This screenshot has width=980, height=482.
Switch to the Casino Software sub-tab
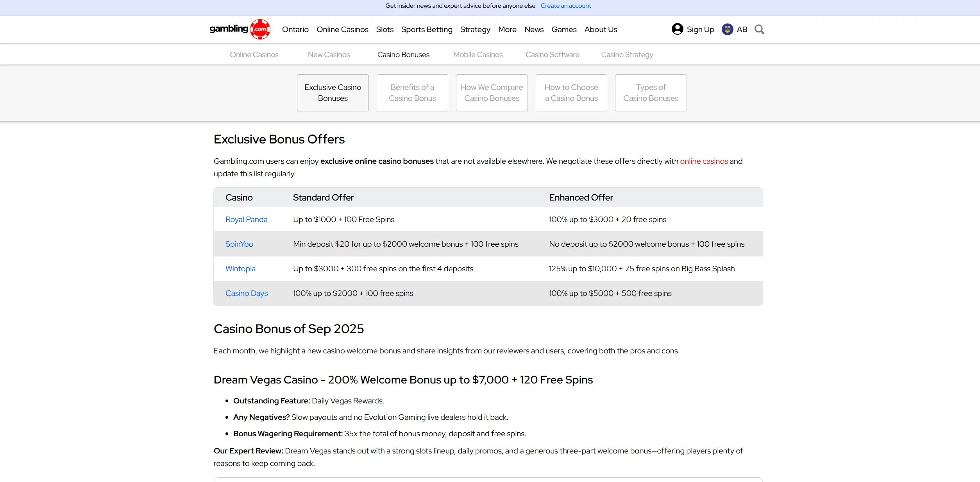552,55
